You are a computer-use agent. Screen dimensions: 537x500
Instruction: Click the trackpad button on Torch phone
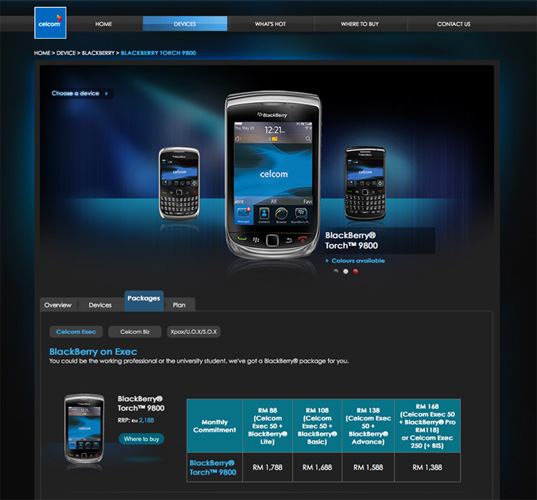pyautogui.click(x=272, y=240)
